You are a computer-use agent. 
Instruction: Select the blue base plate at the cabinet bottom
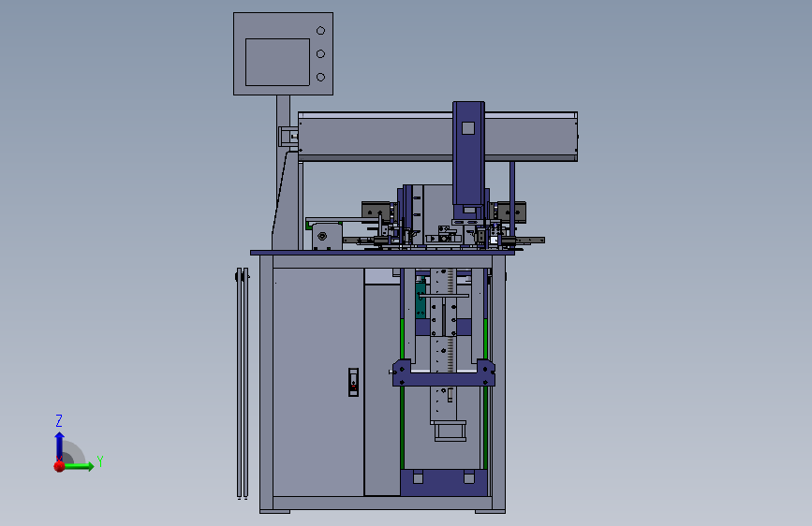(444, 483)
